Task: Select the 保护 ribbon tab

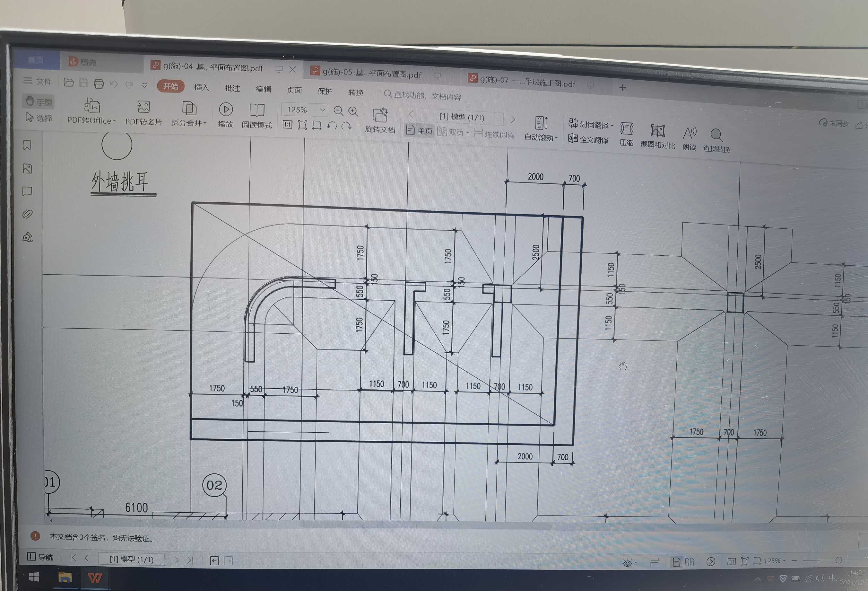Action: coord(325,91)
